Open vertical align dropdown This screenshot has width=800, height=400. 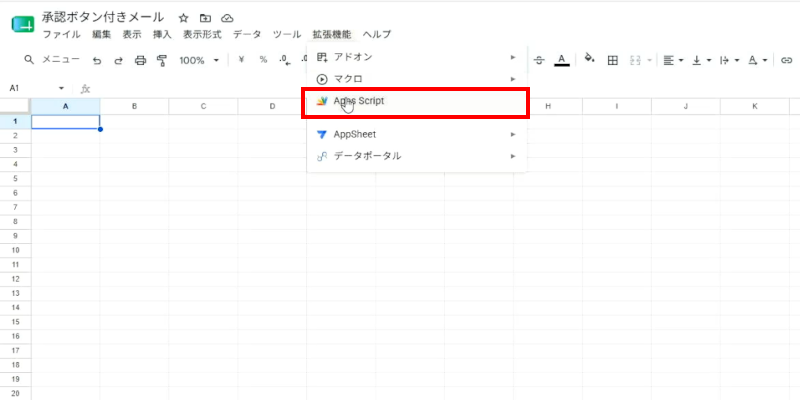(702, 60)
